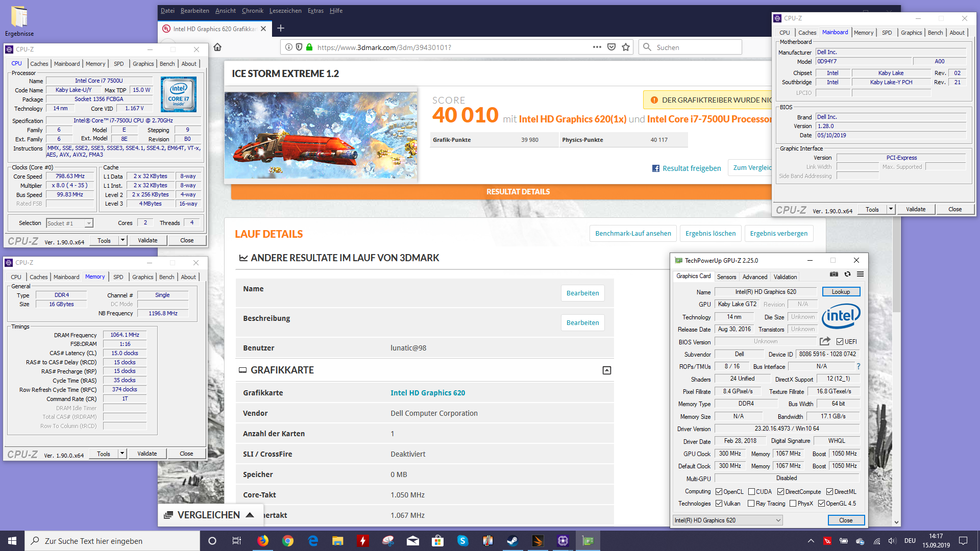Click Validate in CPU-Z Mainboard window
Screen dimensions: 980x551
[916, 209]
